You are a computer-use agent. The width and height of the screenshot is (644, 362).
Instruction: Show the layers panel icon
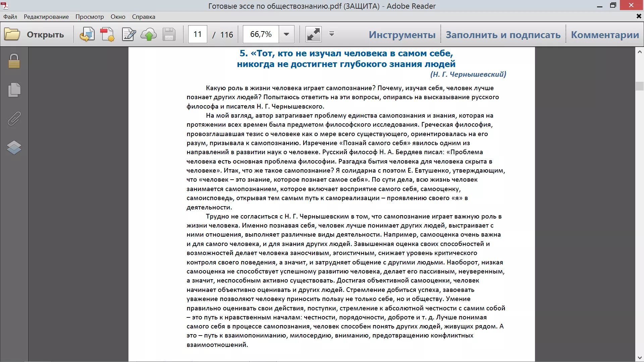[x=14, y=147]
